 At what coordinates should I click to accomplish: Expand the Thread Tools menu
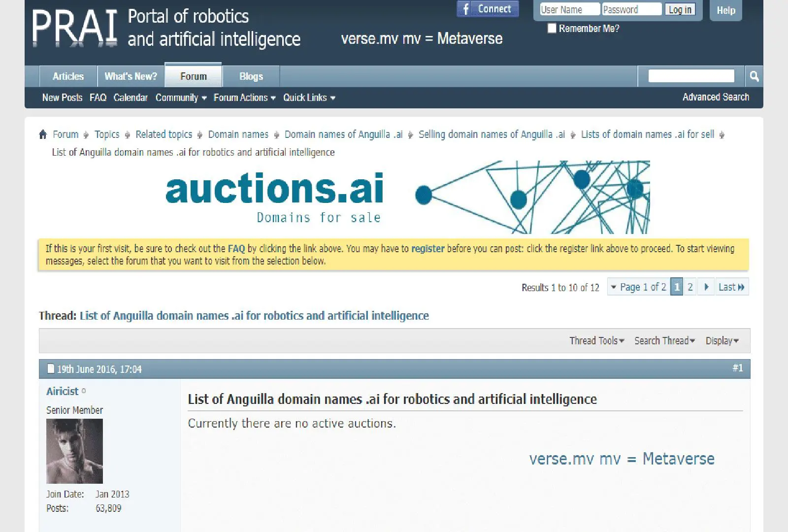point(596,341)
